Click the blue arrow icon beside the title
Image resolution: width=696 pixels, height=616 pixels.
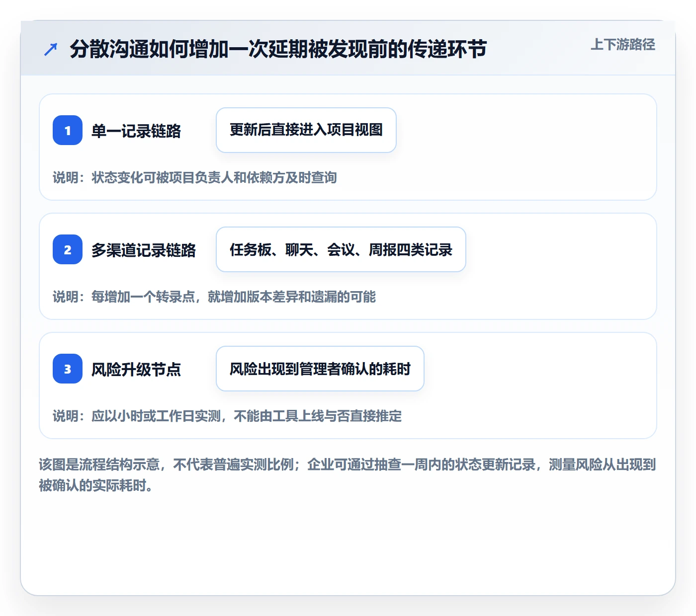(x=51, y=49)
